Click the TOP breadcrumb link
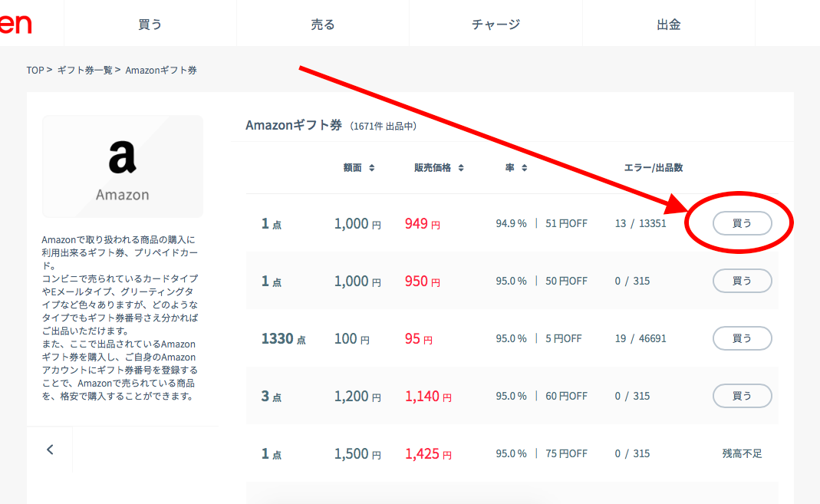820x504 pixels. 35,70
